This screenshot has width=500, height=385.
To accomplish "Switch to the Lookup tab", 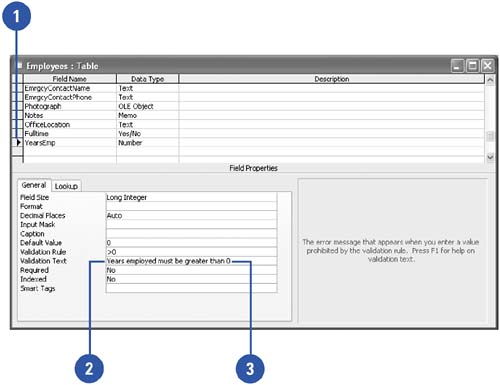I will click(66, 186).
